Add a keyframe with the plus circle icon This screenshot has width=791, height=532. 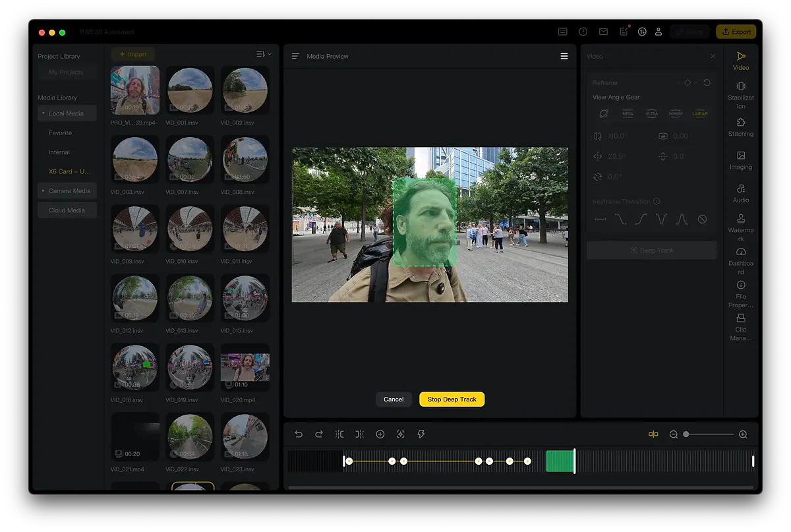click(380, 434)
